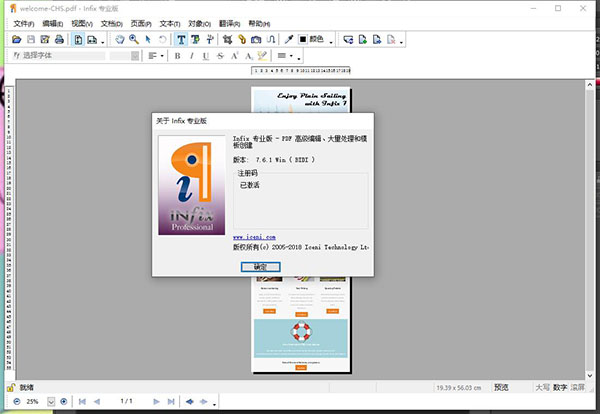Image resolution: width=600 pixels, height=414 pixels.
Task: Click the page with green plus icon
Action: click(x=362, y=39)
